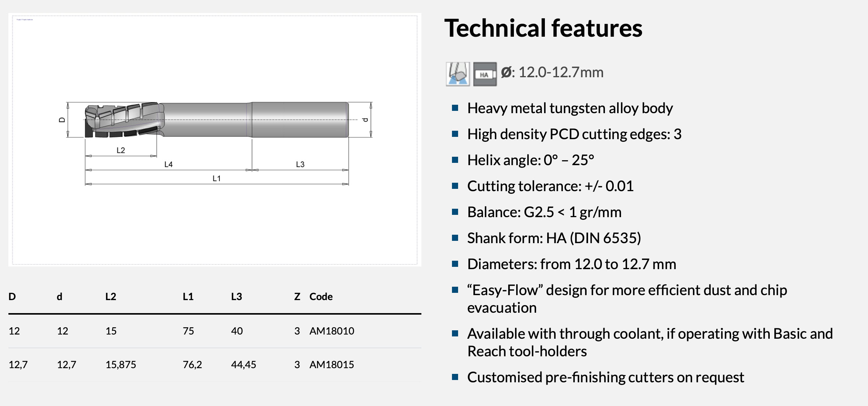This screenshot has height=406, width=868.
Task: Click the 15,875 value in the table
Action: (120, 365)
